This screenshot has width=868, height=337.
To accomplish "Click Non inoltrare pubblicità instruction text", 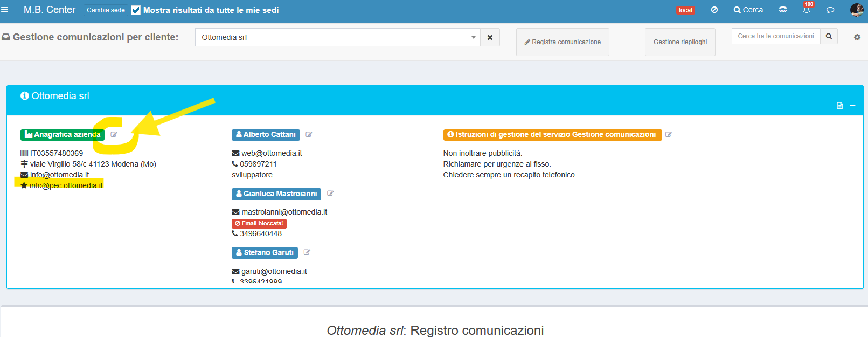I will [x=483, y=153].
